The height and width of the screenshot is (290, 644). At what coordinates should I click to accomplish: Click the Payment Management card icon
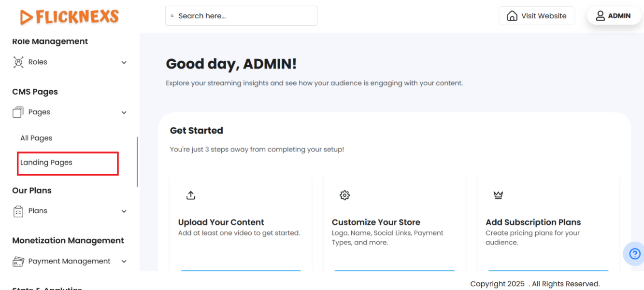pos(18,262)
